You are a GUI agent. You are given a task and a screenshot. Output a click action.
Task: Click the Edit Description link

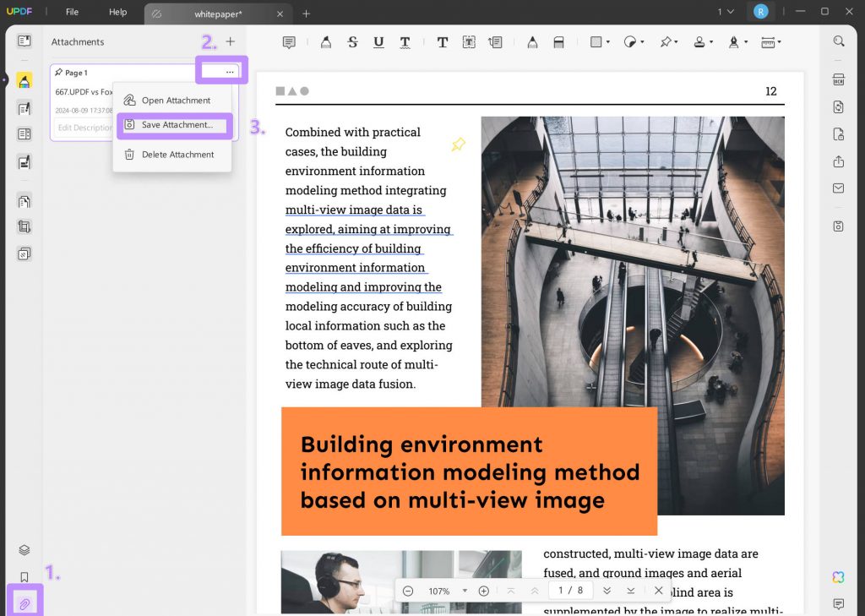[84, 128]
